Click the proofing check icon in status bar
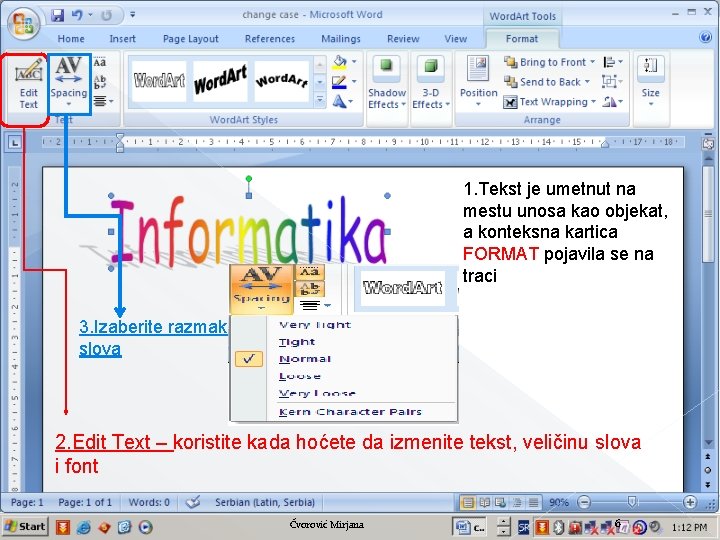This screenshot has width=720, height=540. point(193,502)
